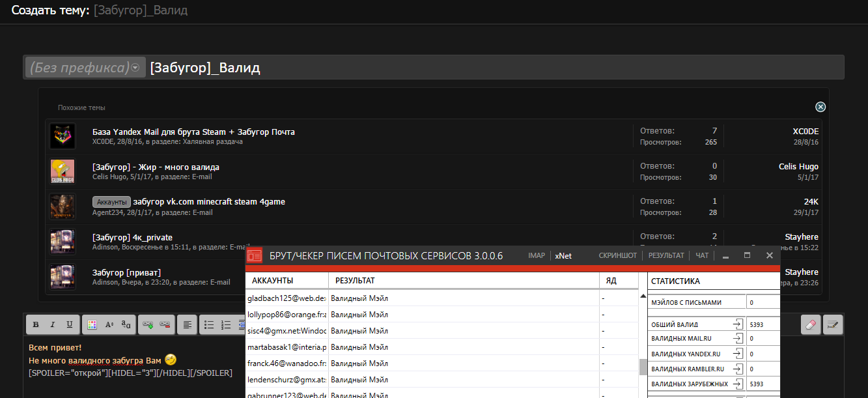Remove link with the chain-minus icon

[165, 324]
